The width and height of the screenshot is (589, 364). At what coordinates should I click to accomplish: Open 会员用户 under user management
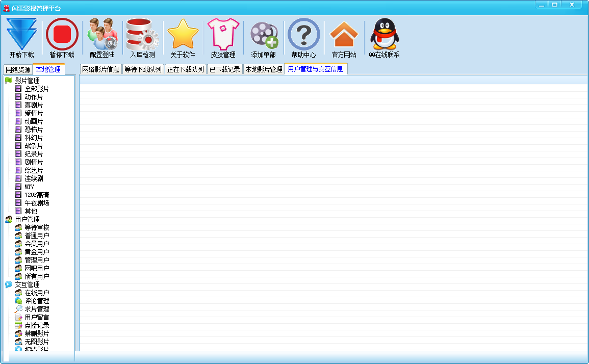point(35,244)
